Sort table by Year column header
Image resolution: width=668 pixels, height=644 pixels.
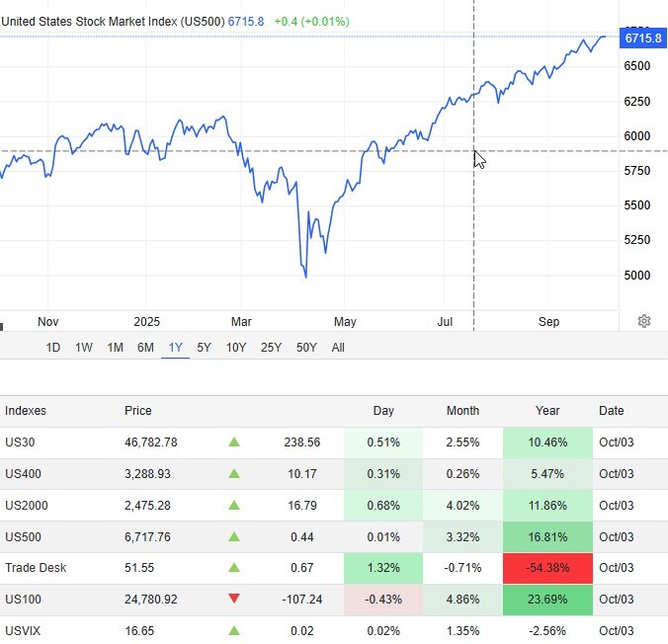pos(547,411)
